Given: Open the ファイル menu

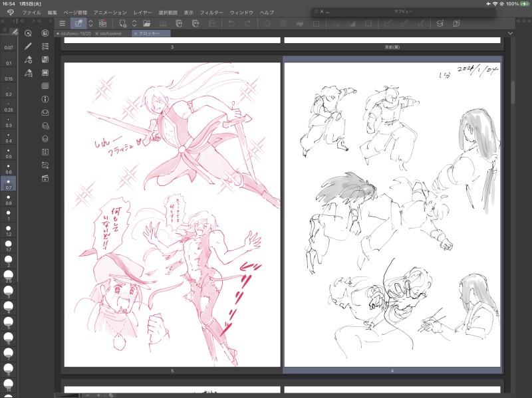Looking at the screenshot, I should tap(31, 13).
